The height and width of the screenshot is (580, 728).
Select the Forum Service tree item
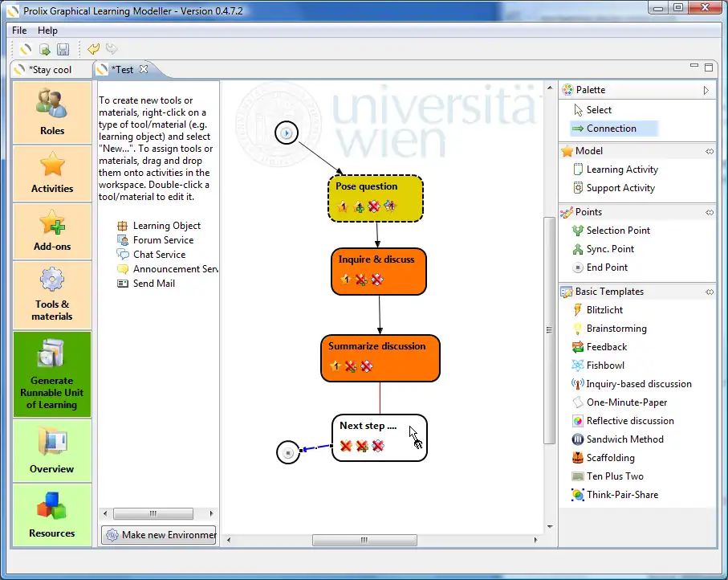[162, 240]
